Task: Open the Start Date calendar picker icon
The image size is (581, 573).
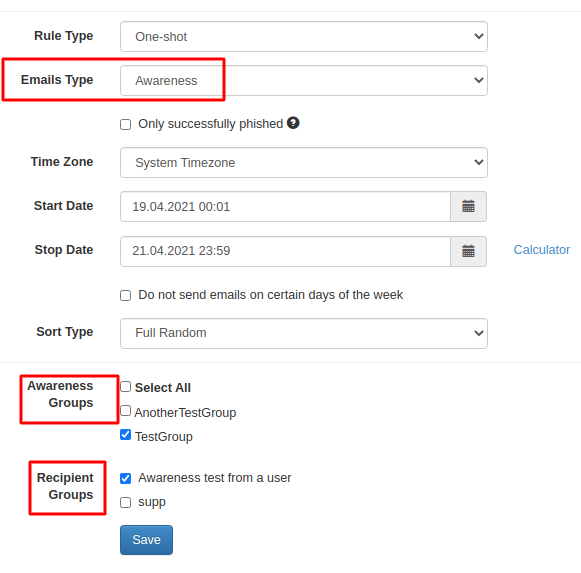Action: click(468, 206)
